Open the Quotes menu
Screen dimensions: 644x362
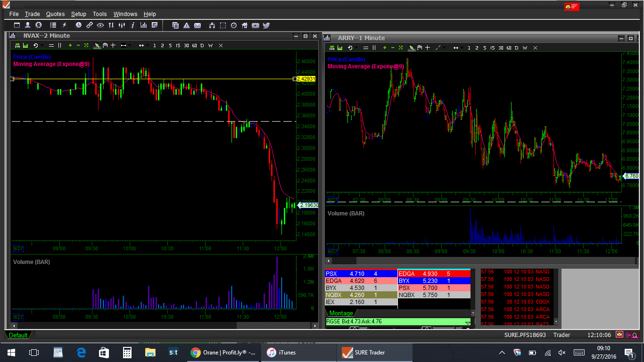(55, 14)
